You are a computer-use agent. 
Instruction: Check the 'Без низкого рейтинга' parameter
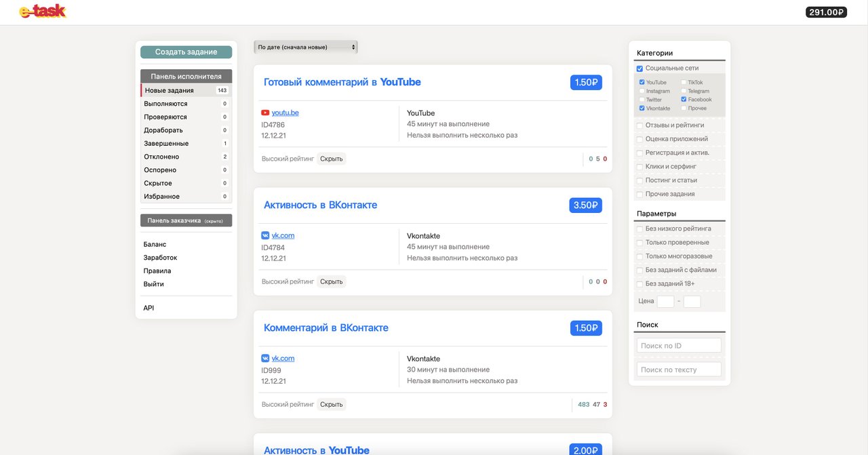tap(640, 229)
